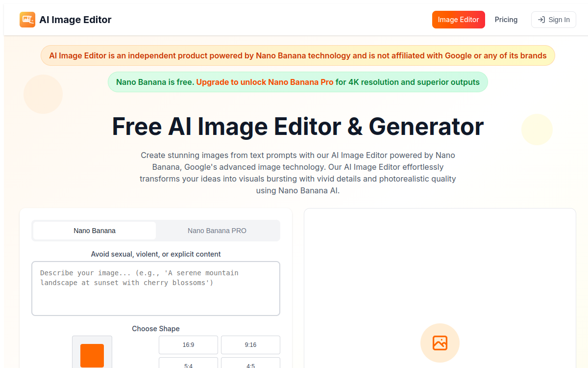Choose the 16:9 shape option
This screenshot has height=368, width=588.
(x=188, y=345)
